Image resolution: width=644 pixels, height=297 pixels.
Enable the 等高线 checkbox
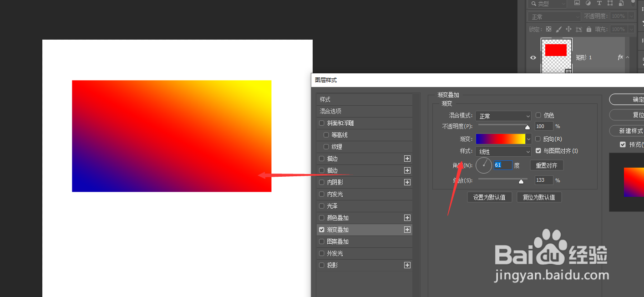pos(326,135)
